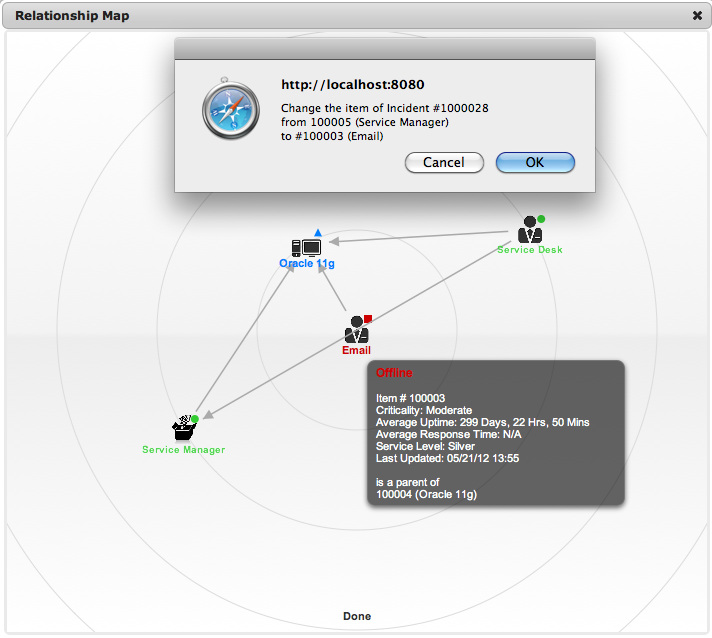Click 'Average Response Time: N/A' text
Screen dimensions: 712x638
[x=449, y=434]
